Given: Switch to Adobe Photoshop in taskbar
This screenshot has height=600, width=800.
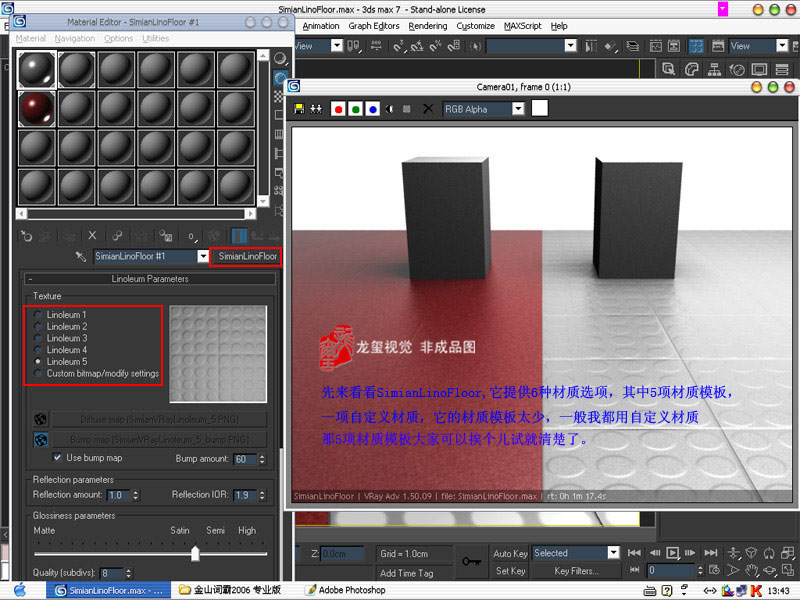Looking at the screenshot, I should (345, 590).
